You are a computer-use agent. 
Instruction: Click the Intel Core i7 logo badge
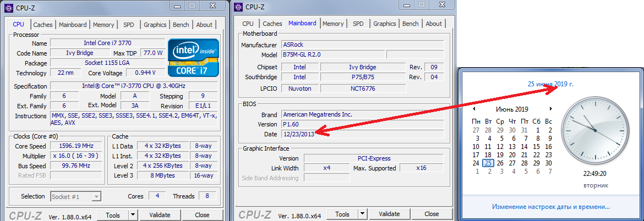pyautogui.click(x=193, y=57)
